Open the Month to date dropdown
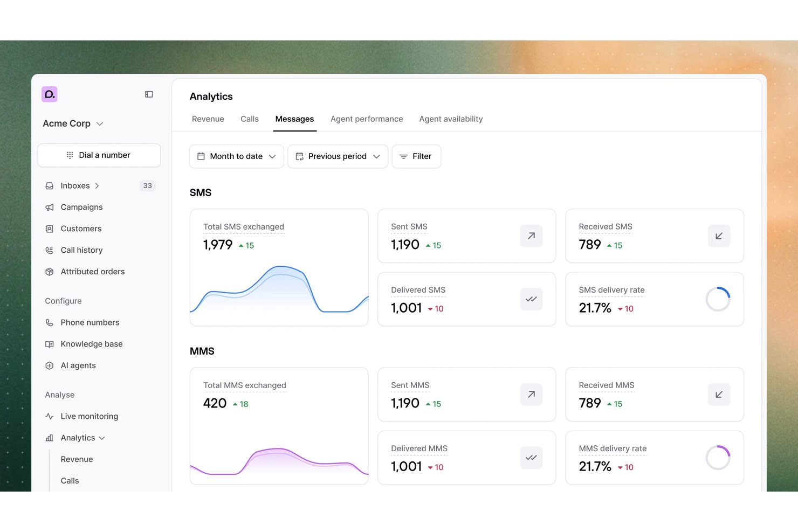 [x=237, y=156]
